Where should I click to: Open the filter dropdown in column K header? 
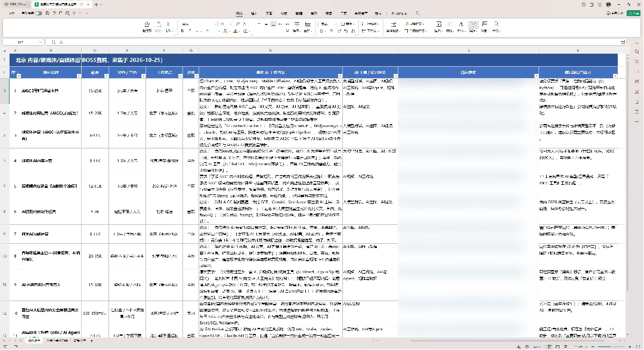tap(615, 76)
